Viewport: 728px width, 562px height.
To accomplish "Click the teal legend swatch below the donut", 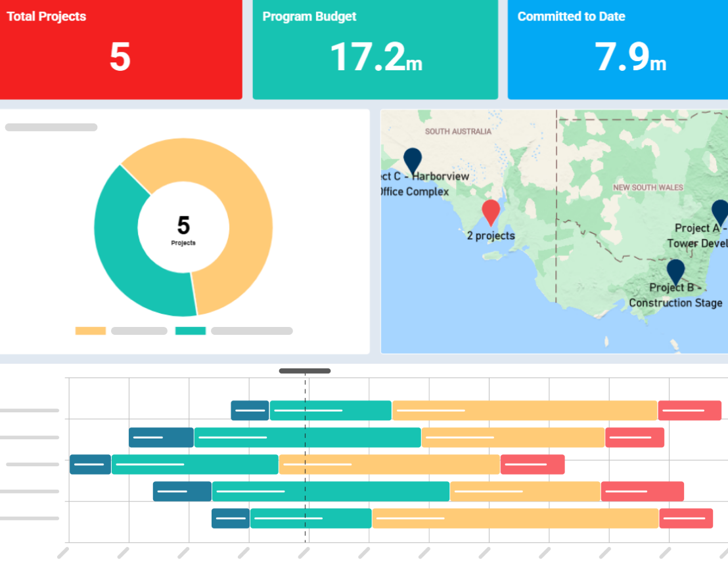I will pyautogui.click(x=191, y=331).
